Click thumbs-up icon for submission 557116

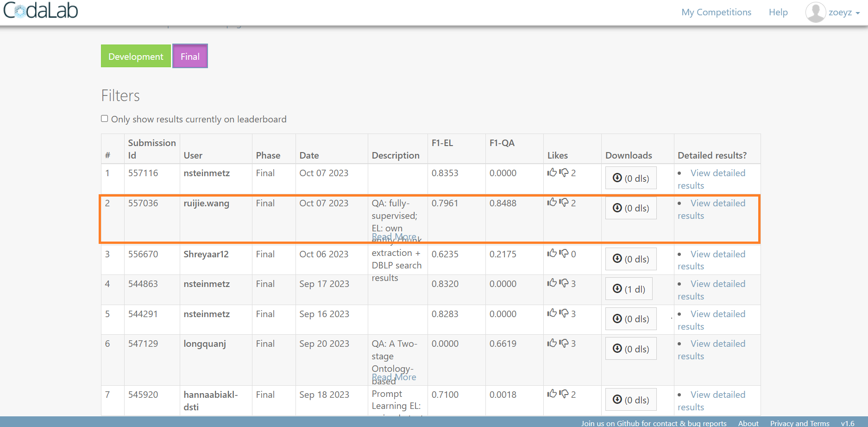tap(552, 173)
